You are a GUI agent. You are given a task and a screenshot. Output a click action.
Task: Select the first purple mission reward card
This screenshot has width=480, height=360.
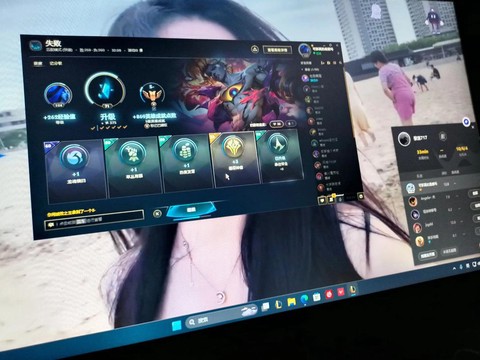point(75,171)
